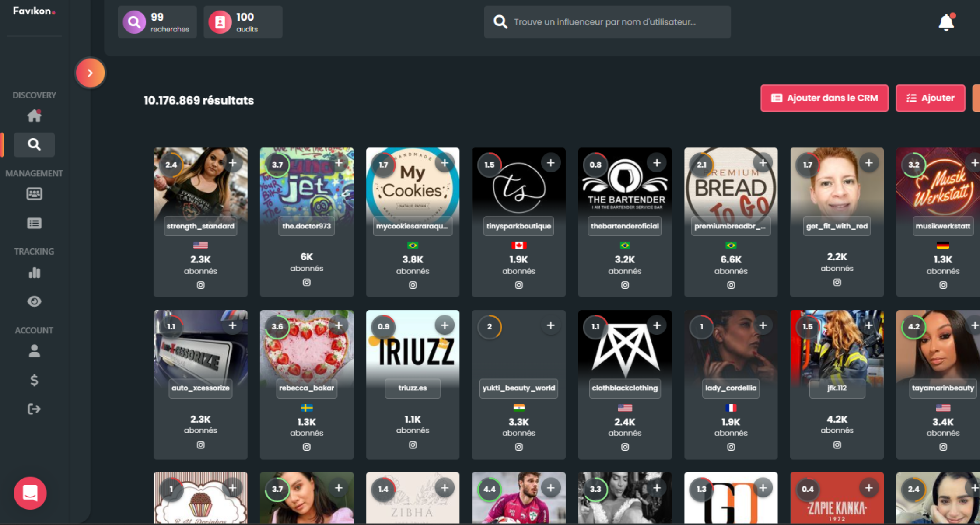
Task: Click the US flag on clothblackclothing
Action: tap(625, 408)
